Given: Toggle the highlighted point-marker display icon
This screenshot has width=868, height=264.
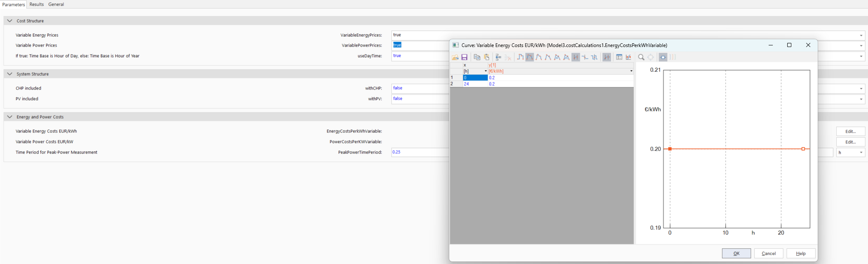Looking at the screenshot, I should [663, 57].
